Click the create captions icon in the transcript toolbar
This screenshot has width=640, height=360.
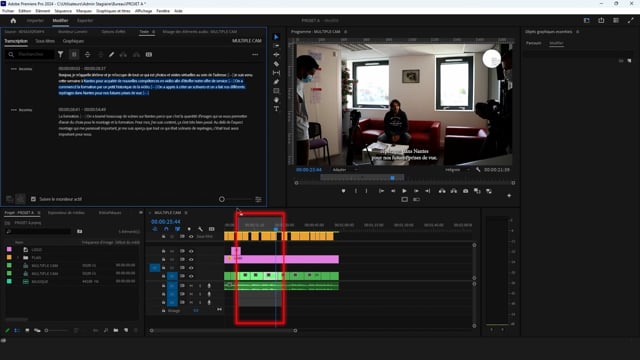click(149, 54)
